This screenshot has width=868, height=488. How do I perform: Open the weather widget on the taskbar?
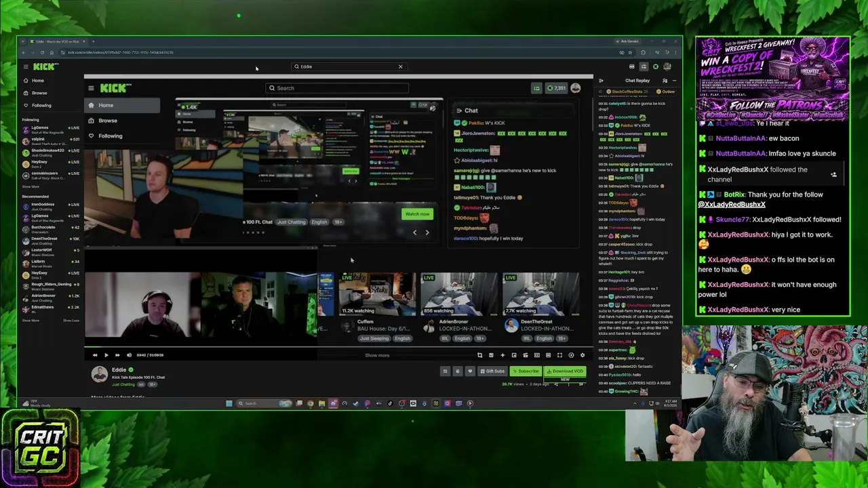coord(35,403)
